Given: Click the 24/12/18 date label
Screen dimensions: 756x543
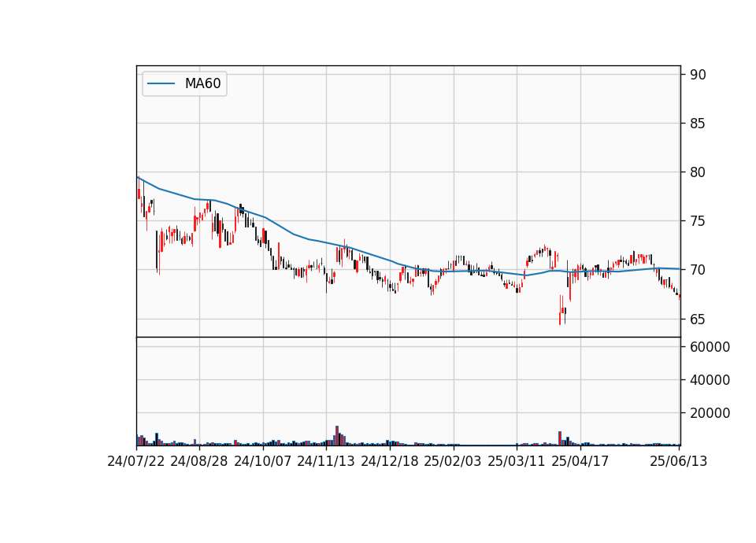Looking at the screenshot, I should pos(390,462).
